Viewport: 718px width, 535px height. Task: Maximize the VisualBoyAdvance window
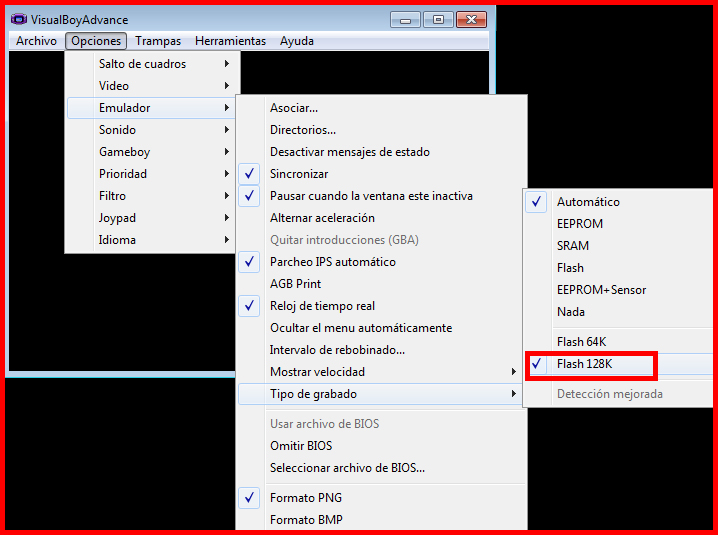point(438,20)
